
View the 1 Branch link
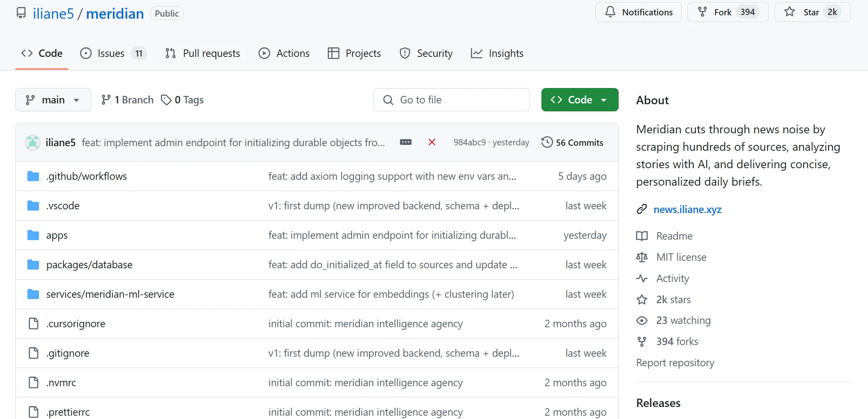click(127, 100)
